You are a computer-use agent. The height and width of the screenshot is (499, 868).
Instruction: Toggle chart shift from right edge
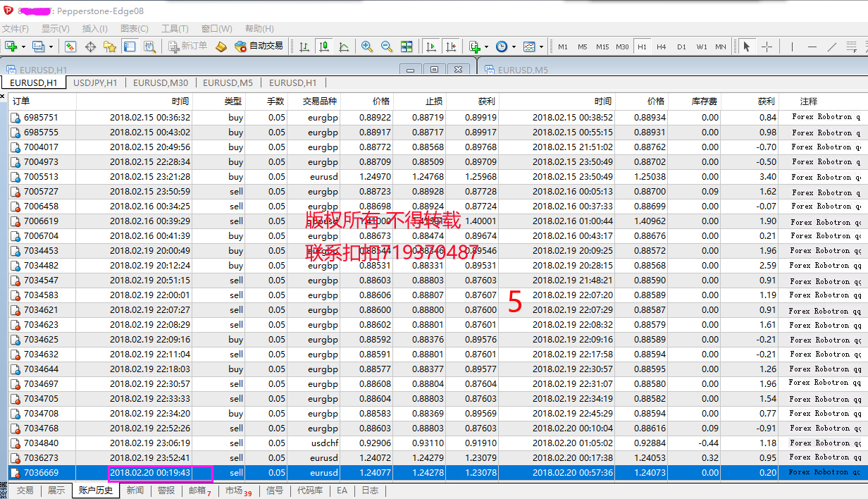point(451,47)
